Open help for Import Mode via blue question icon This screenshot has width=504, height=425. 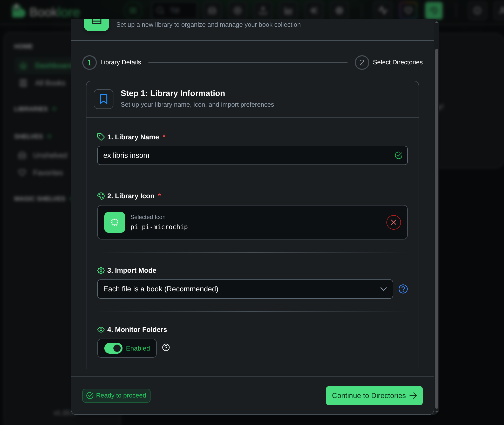click(403, 289)
